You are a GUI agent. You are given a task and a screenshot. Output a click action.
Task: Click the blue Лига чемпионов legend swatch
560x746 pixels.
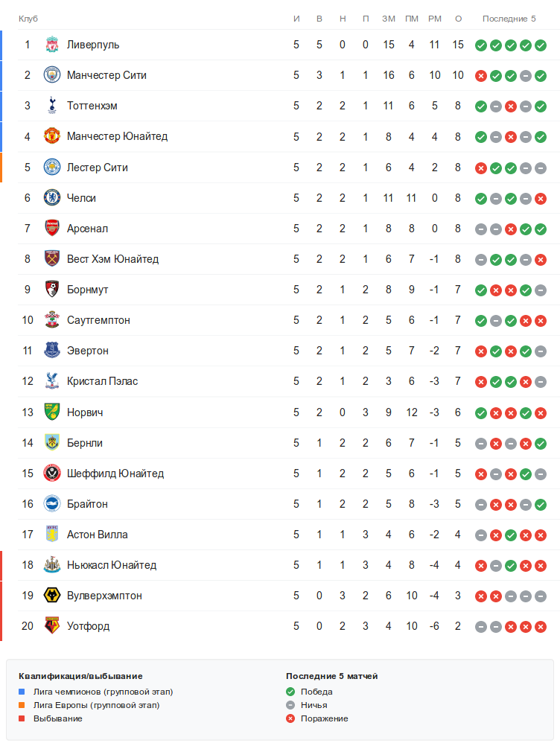point(22,692)
